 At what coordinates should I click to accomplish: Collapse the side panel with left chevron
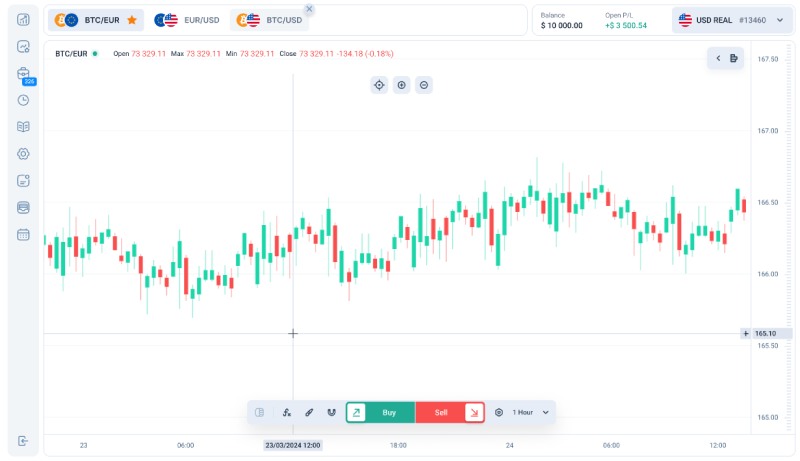[717, 59]
